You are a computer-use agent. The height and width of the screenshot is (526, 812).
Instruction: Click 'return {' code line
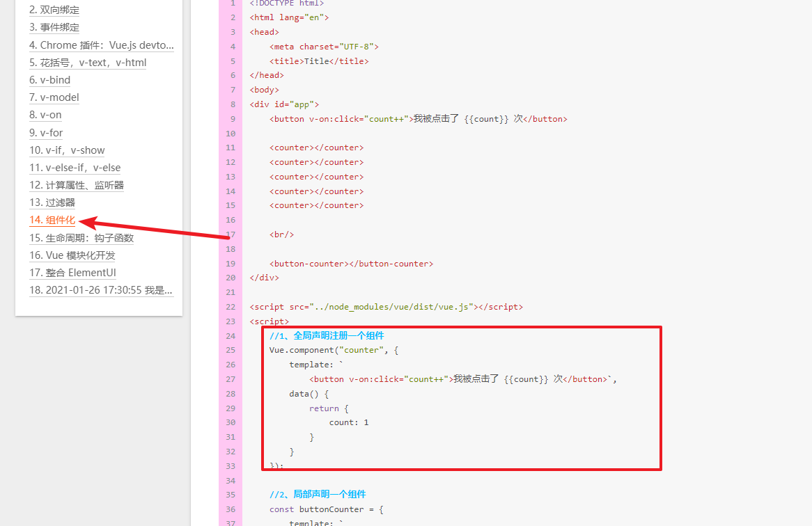tap(329, 408)
